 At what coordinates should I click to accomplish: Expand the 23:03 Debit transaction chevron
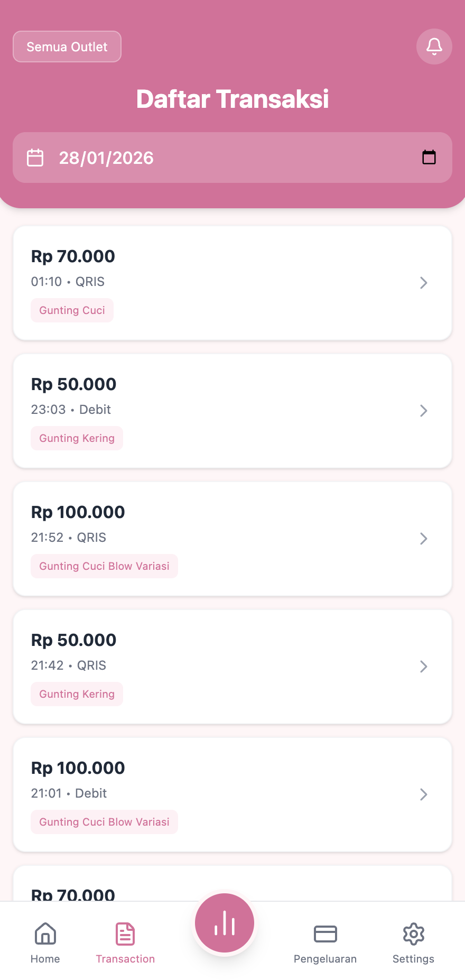(x=423, y=411)
